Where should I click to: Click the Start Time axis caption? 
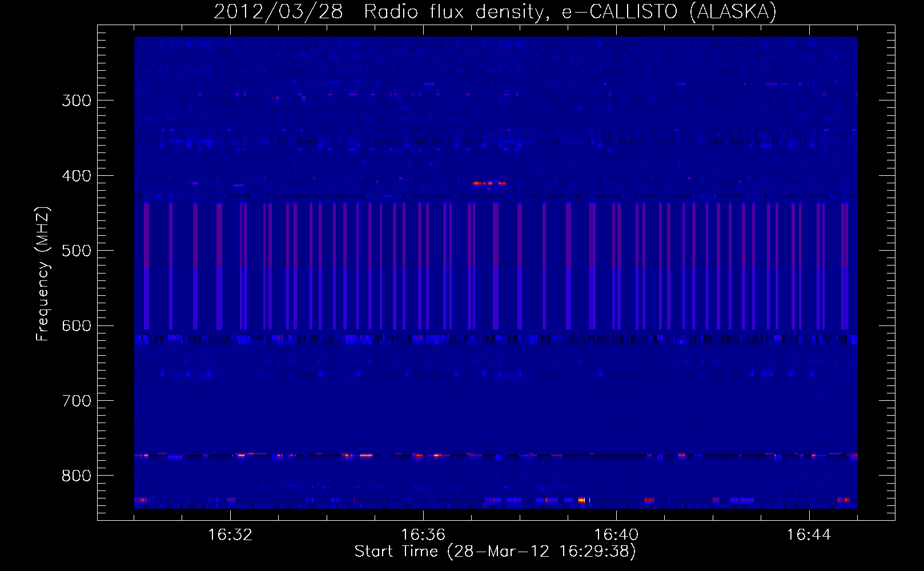coord(495,552)
